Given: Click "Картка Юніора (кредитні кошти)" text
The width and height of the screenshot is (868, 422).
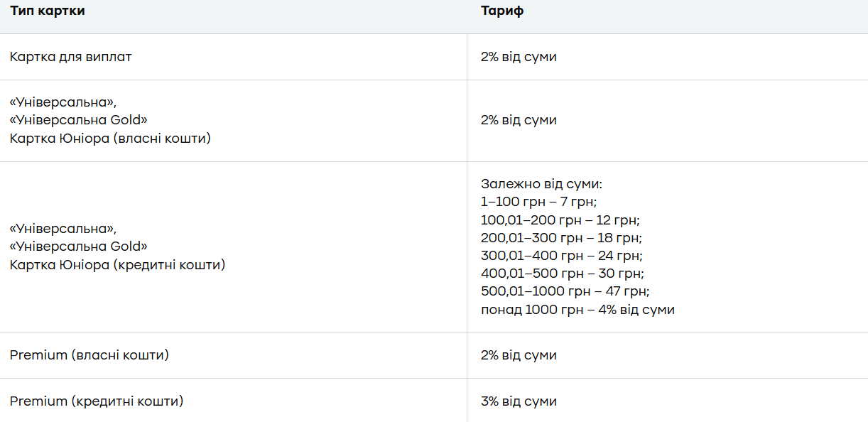Looking at the screenshot, I should [x=117, y=265].
